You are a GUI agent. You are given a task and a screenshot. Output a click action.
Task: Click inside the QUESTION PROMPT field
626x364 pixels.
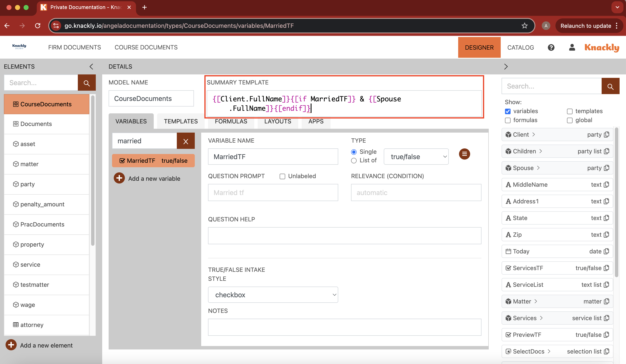click(x=273, y=192)
